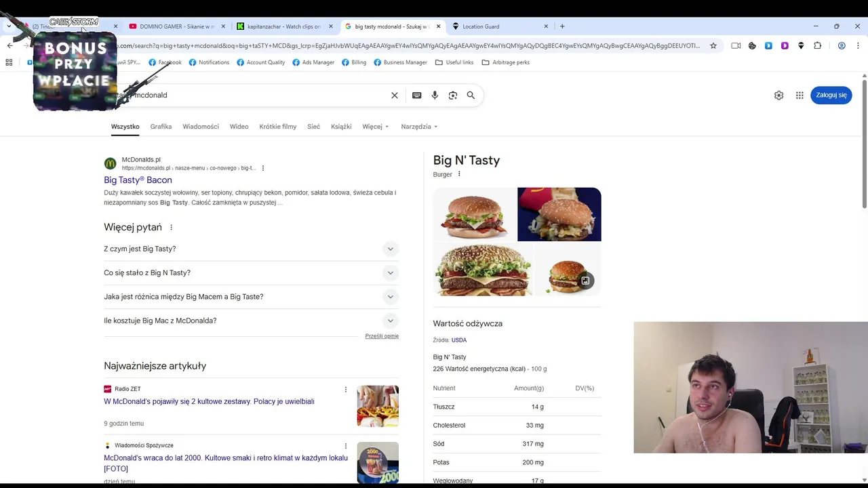
Task: Open options for Radio ZET article
Action: (x=346, y=390)
